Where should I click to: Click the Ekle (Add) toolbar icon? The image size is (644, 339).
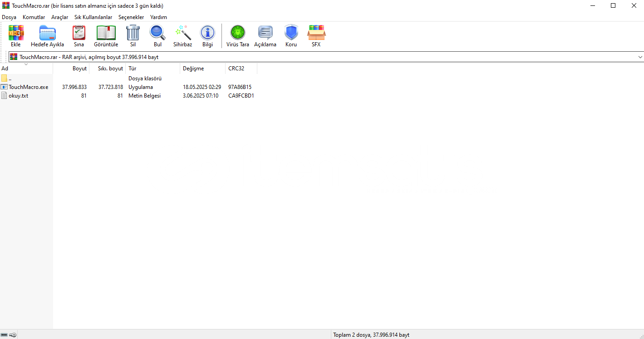(16, 33)
